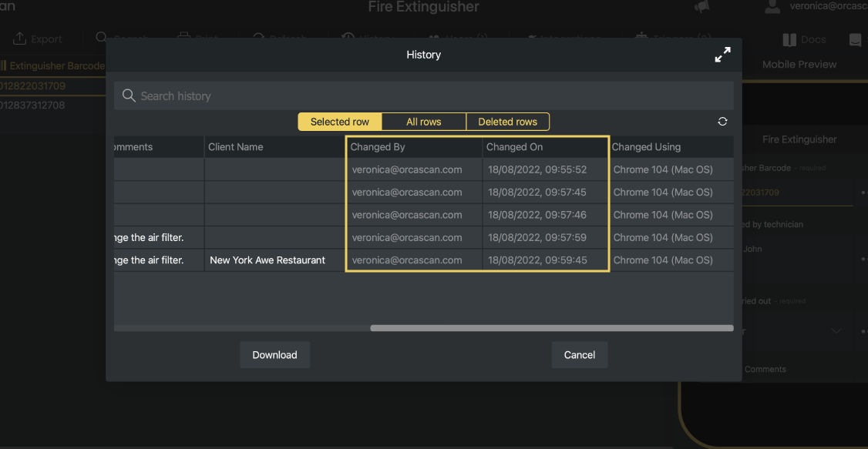Open Docs from the book icon
The image size is (868, 449).
point(789,39)
